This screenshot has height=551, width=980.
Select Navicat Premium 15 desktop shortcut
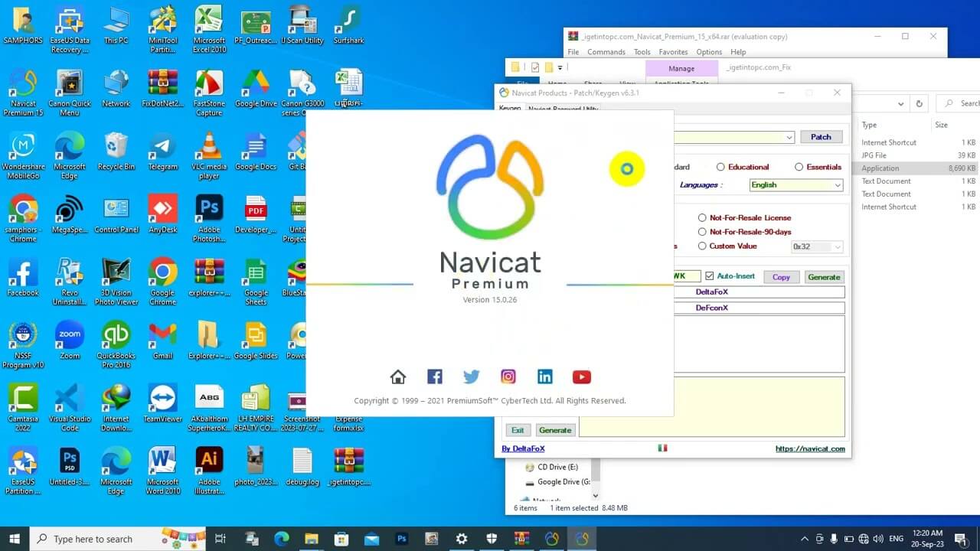pyautogui.click(x=23, y=92)
